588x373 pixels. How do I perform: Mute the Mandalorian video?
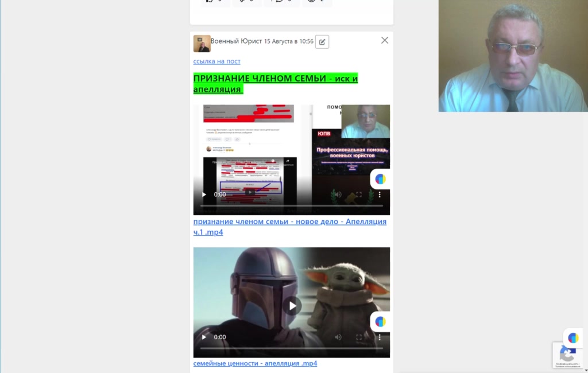(338, 337)
